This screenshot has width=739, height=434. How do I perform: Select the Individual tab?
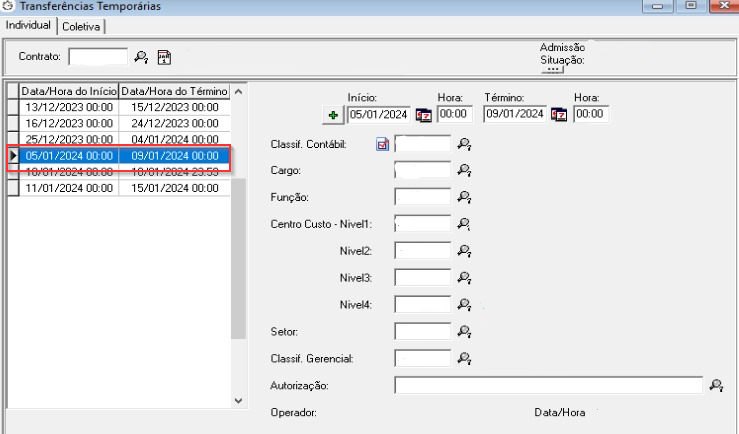coord(28,25)
